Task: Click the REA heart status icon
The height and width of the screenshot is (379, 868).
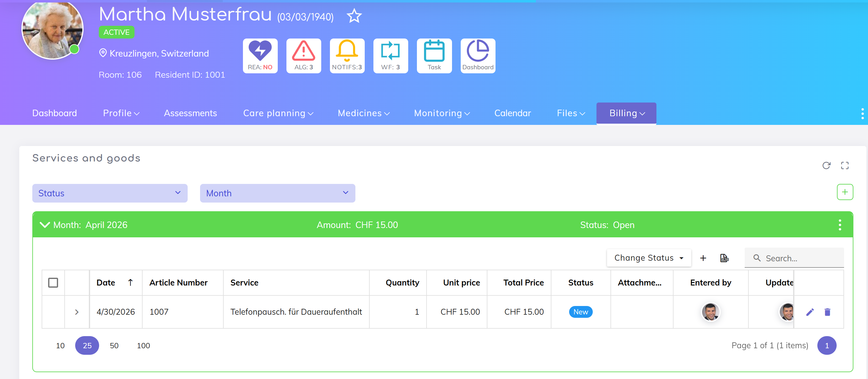Action: (x=260, y=56)
